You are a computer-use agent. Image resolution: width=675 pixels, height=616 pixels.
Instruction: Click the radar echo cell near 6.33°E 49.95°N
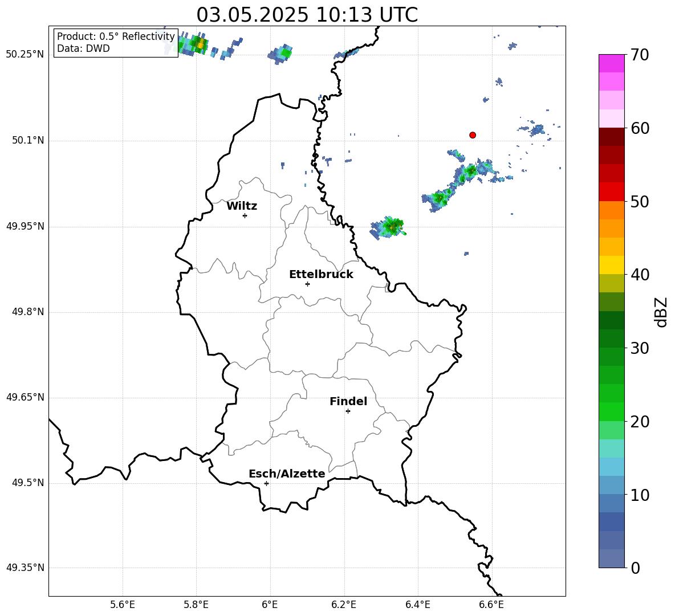(x=389, y=227)
